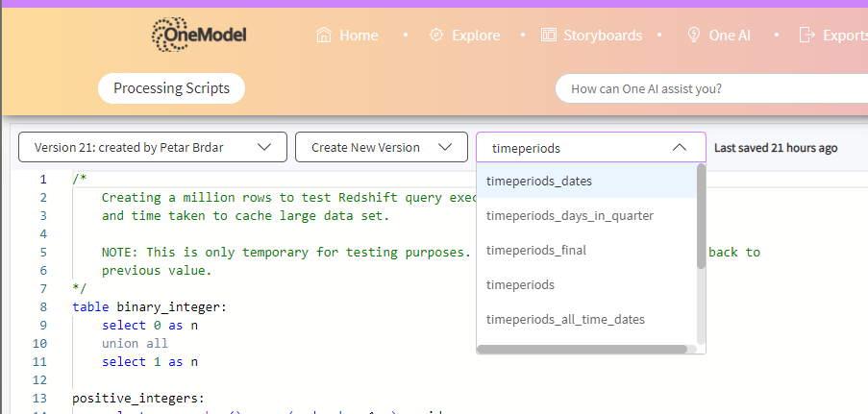Screen dimensions: 868x414
Task: Select timeperiods_dates from the list
Action: coord(539,181)
